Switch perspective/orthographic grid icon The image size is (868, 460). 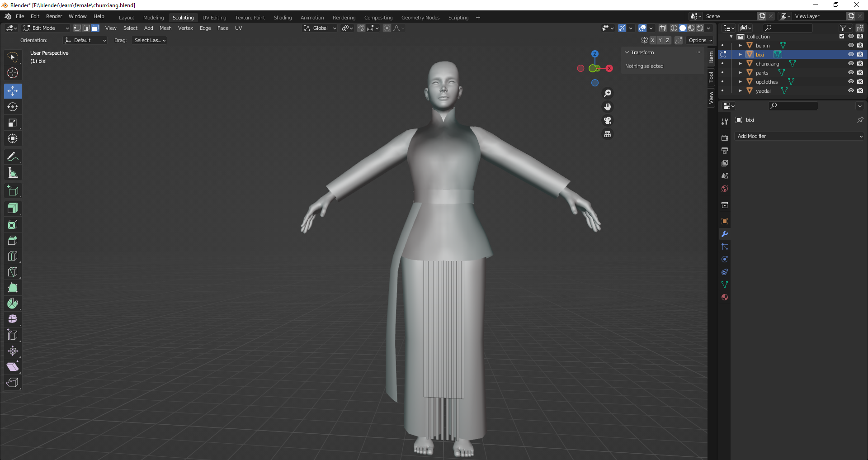coord(608,134)
